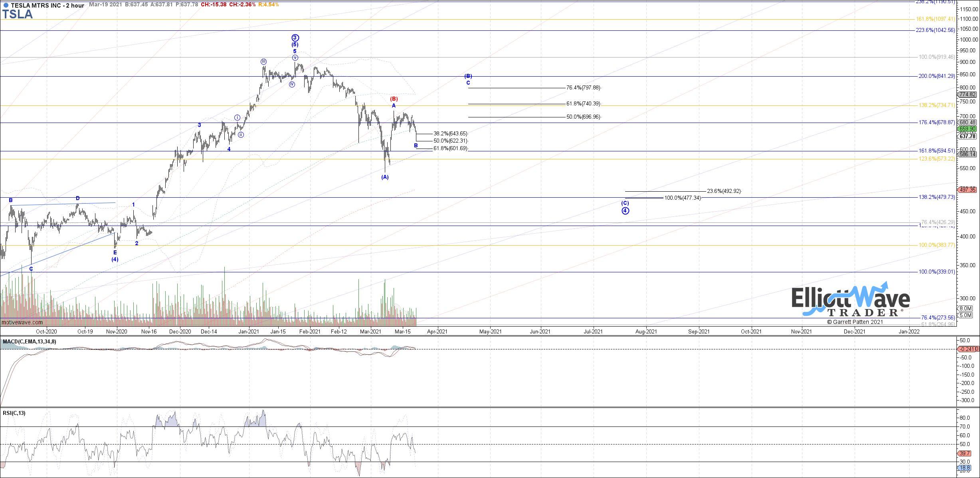Click the 200.0%(841.29) Fibonacci label
Viewport: 980px width, 478px height.
pos(936,76)
